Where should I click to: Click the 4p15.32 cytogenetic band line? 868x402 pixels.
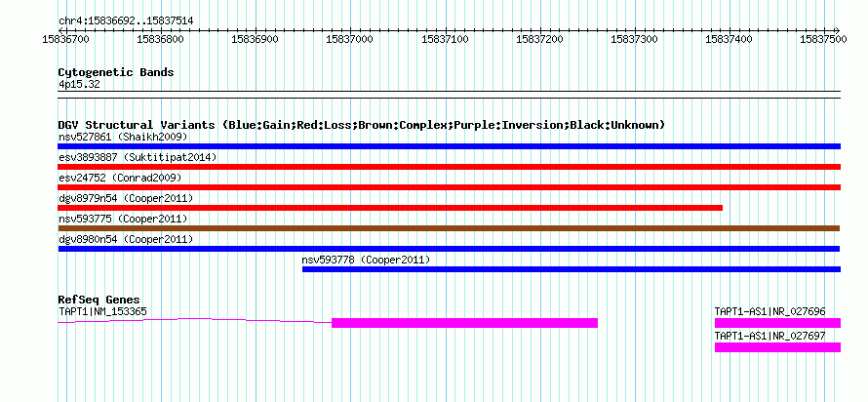click(449, 95)
